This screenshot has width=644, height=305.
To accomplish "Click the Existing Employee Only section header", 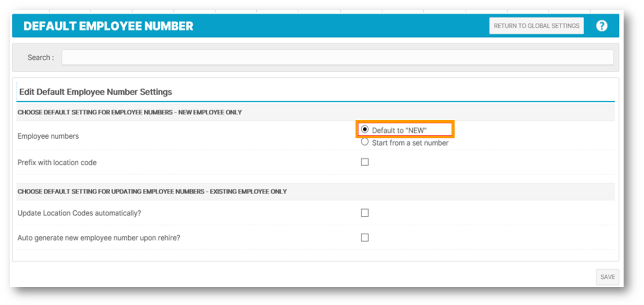I will 152,192.
